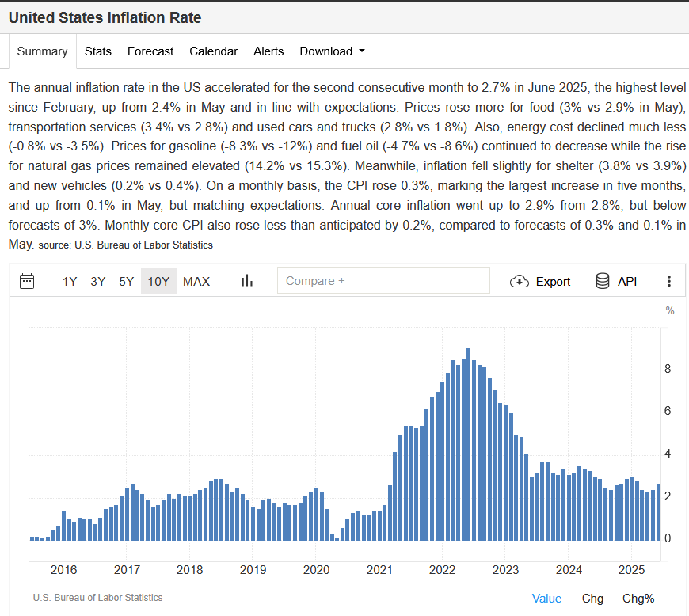Click the United States Inflation Rate heading
This screenshot has width=689, height=616.
105,17
